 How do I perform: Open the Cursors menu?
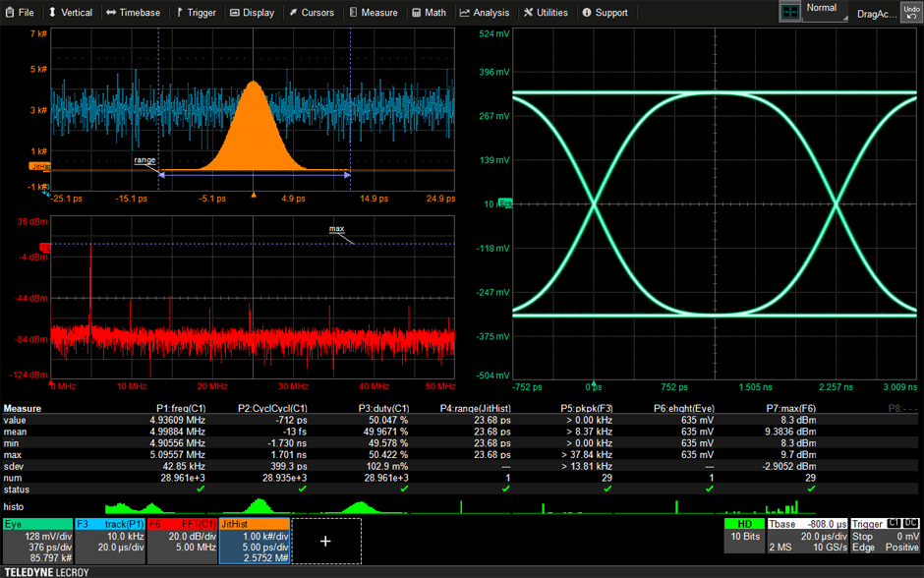pos(312,13)
